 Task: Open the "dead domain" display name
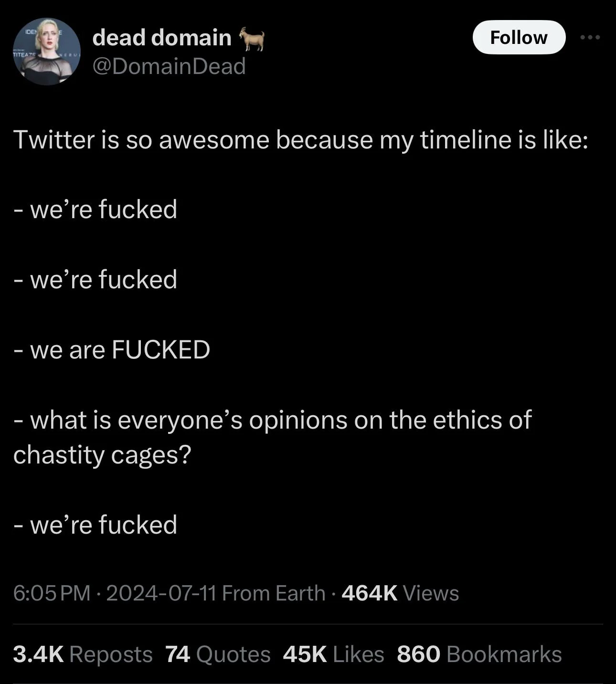(x=162, y=37)
